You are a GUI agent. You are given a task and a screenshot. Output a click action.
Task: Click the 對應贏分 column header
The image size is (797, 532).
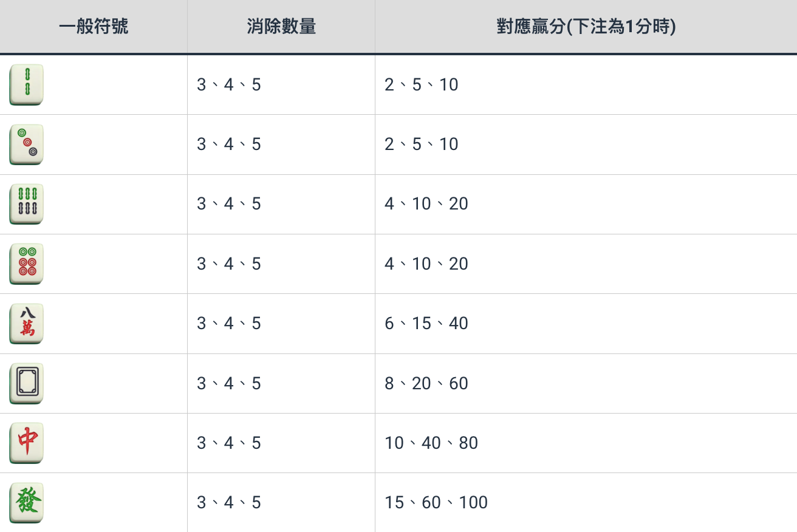coord(586,27)
